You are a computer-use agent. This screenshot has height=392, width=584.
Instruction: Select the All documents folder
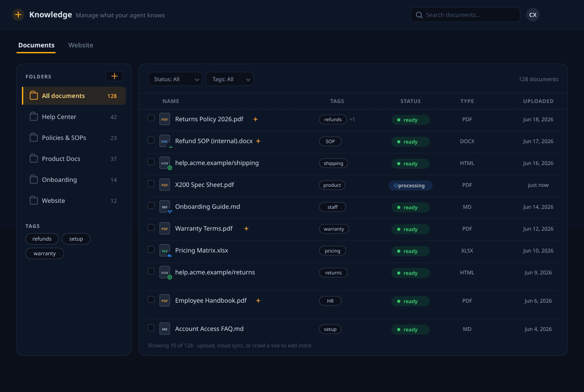click(x=74, y=96)
